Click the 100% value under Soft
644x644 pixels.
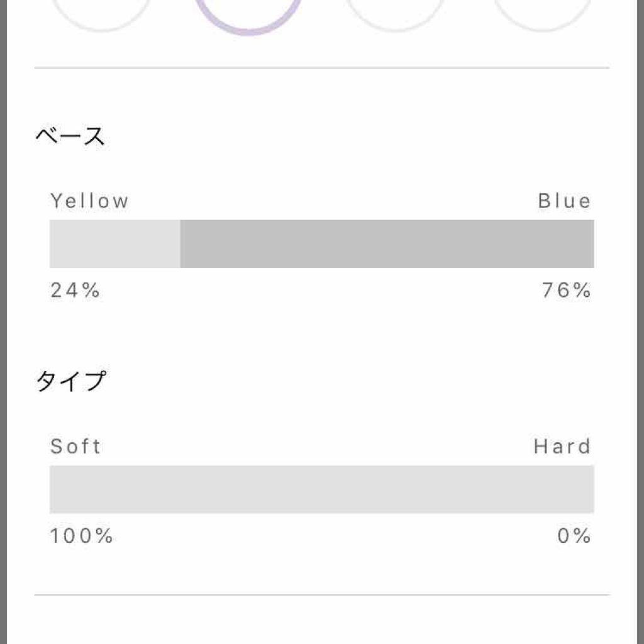(x=82, y=536)
